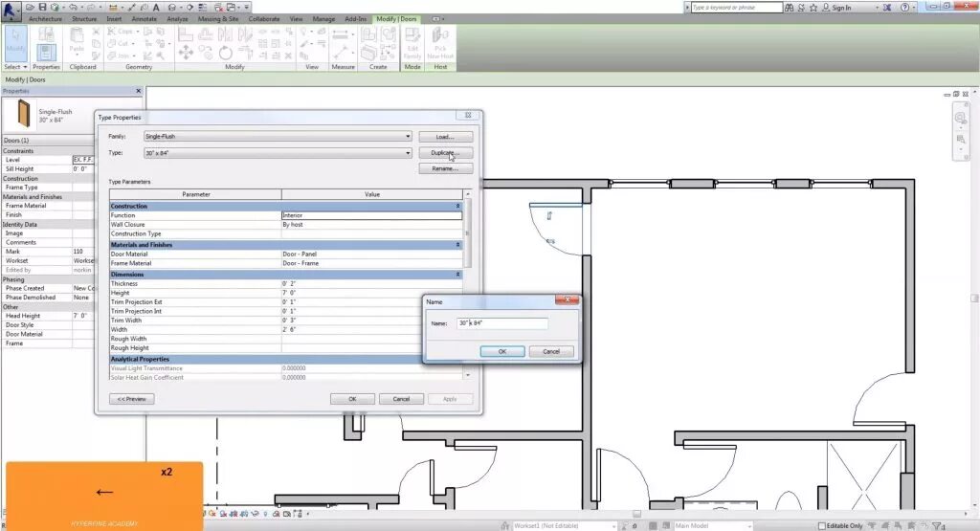Click the Duplicate... button

click(445, 153)
